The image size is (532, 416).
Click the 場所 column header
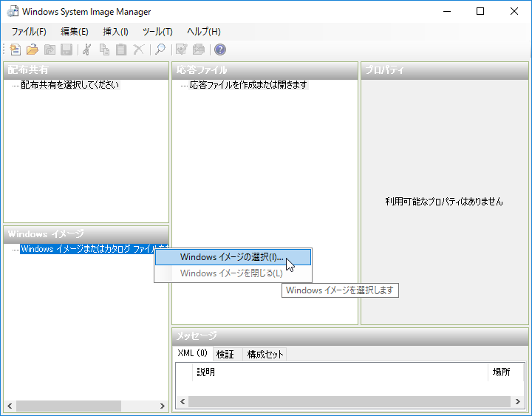(x=506, y=372)
